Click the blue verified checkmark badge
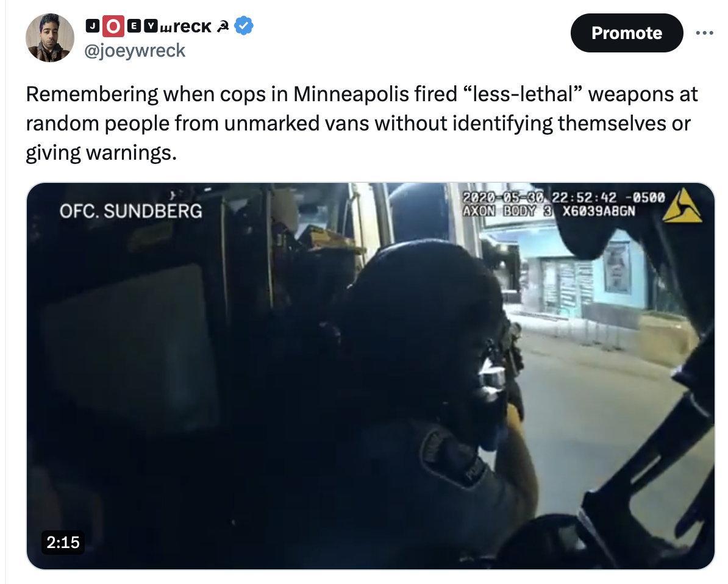The height and width of the screenshot is (584, 728). pos(244,26)
